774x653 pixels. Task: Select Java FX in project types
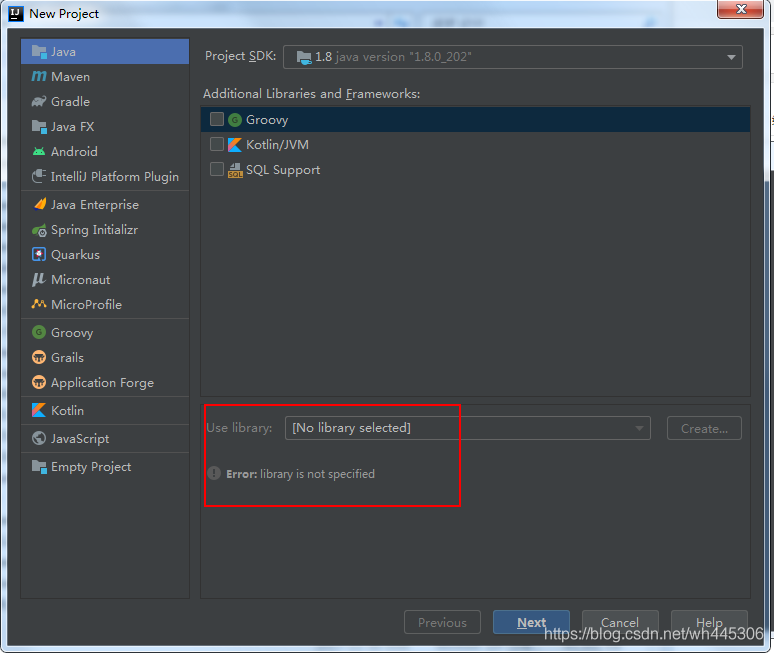(x=105, y=126)
